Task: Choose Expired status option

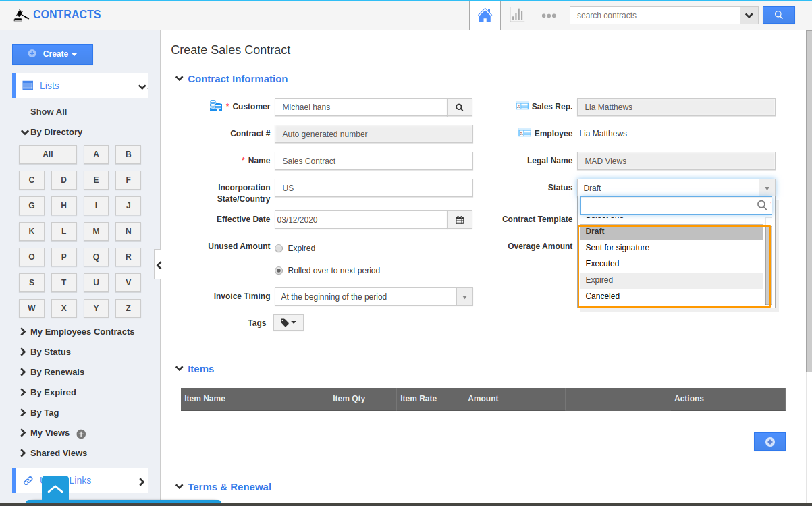Action: pyautogui.click(x=672, y=280)
